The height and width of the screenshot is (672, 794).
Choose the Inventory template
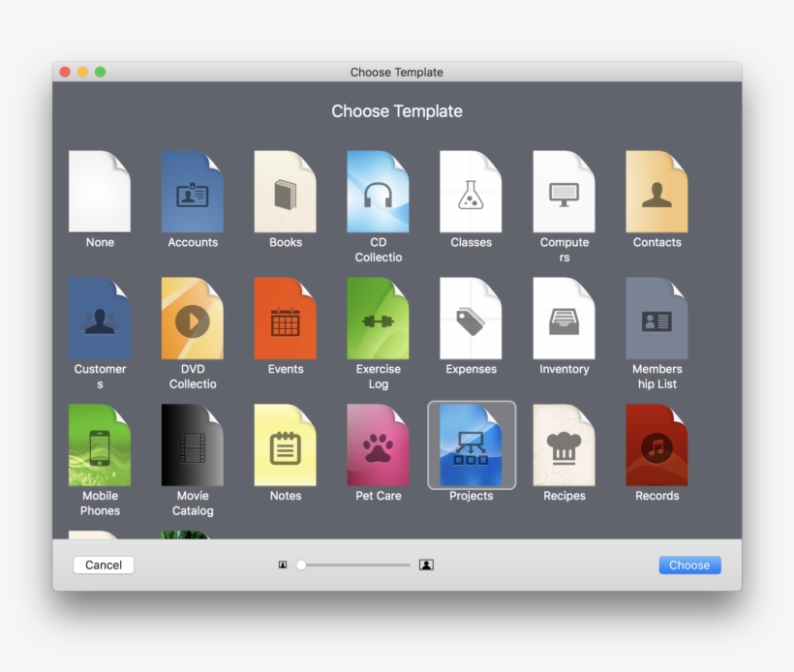point(564,317)
